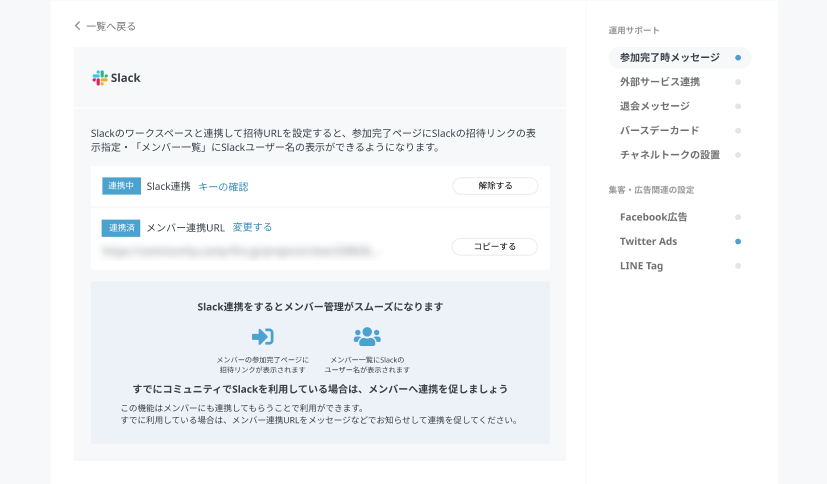
Task: Click the 連携済 status badge
Action: tap(121, 227)
